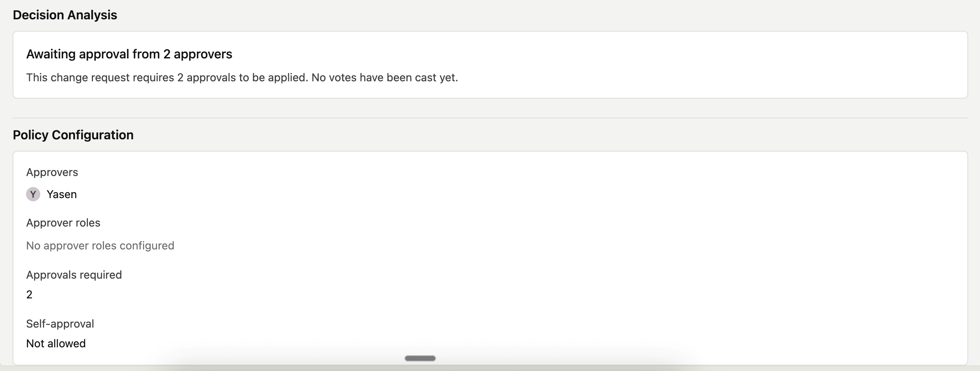
Task: Click the Yasen approver name
Action: 62,194
